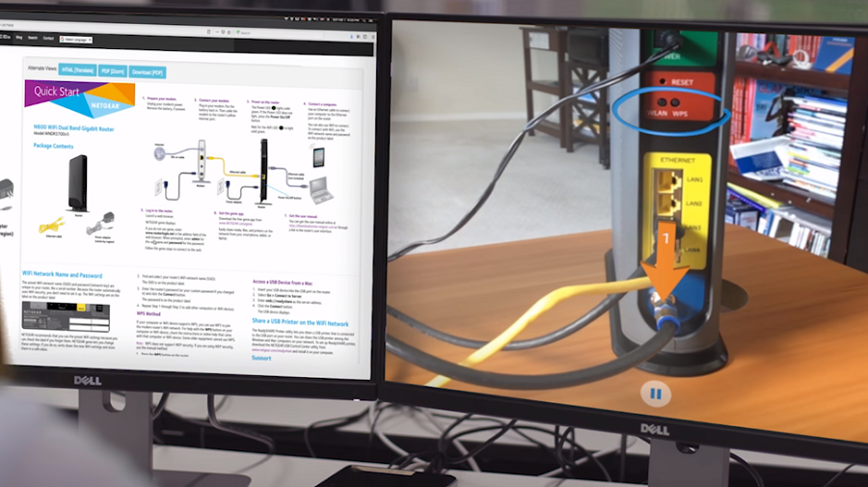868x487 pixels.
Task: Open the Contact menu item
Action: click(x=49, y=39)
